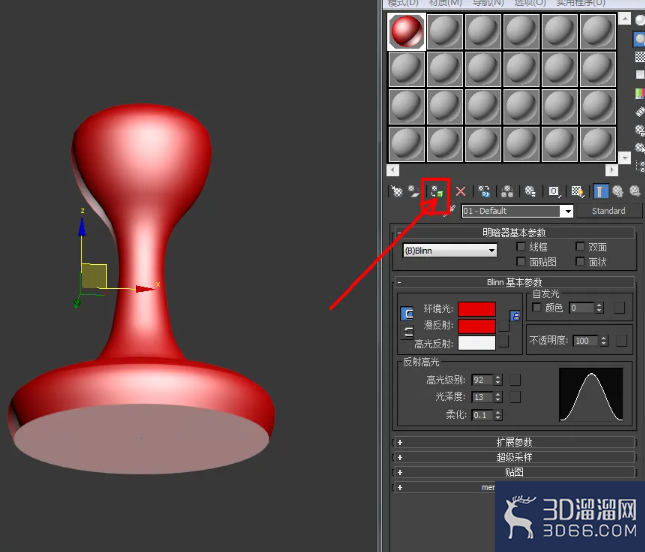Viewport: 645px width, 552px height.
Task: Enable the 自发光 颜色 checkbox
Action: click(x=536, y=307)
